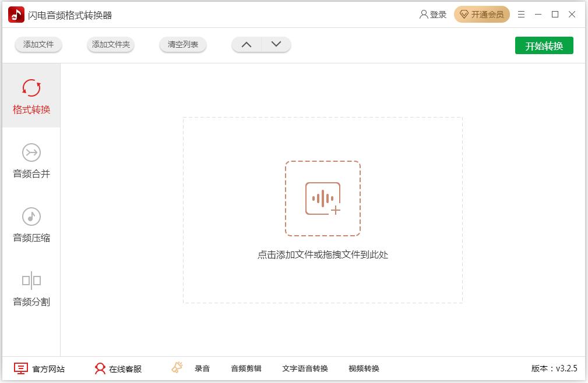
Task: Open the 文字语音转换 text-to-speech link
Action: [x=305, y=368]
